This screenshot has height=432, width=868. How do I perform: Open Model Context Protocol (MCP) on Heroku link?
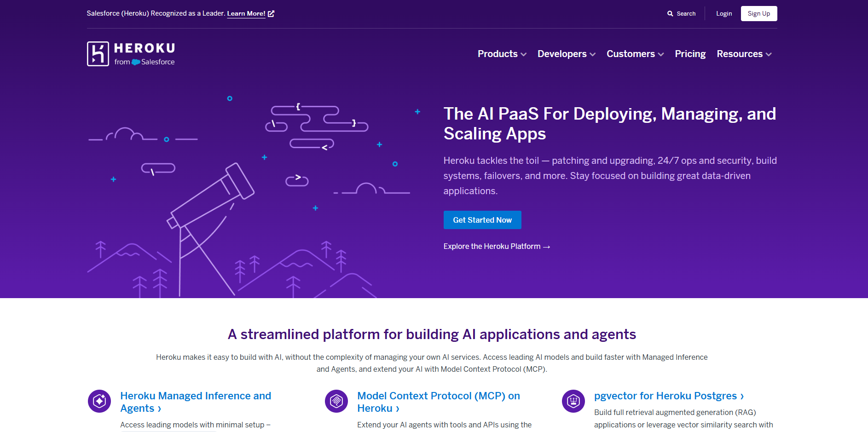point(439,402)
